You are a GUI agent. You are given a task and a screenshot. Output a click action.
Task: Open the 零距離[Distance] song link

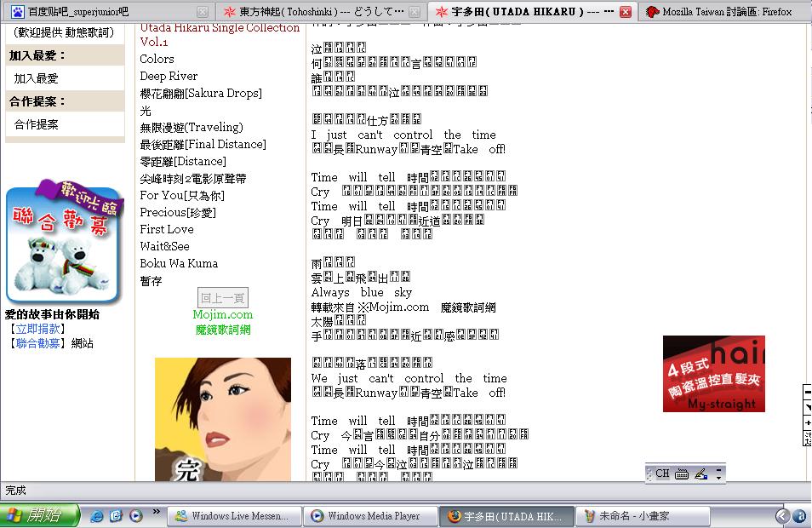(183, 162)
